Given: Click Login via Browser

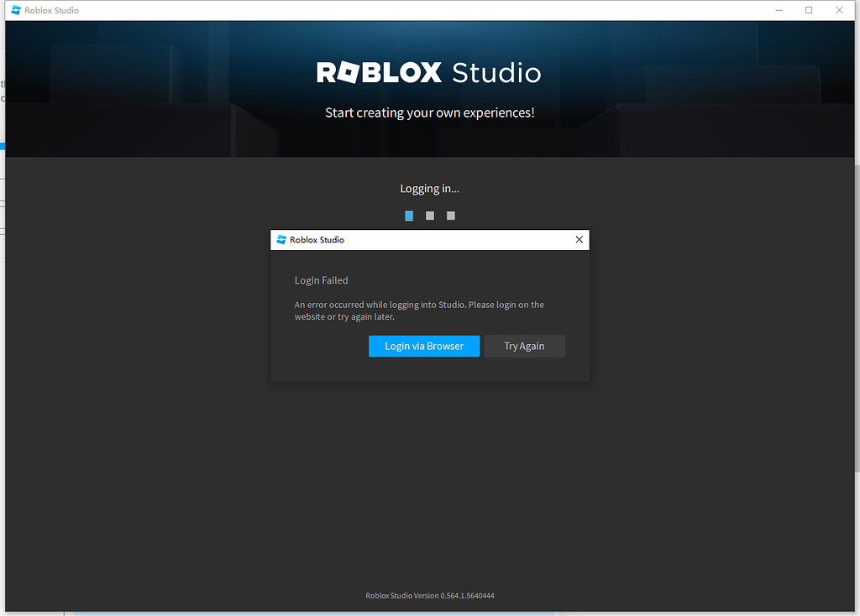Looking at the screenshot, I should (x=424, y=346).
